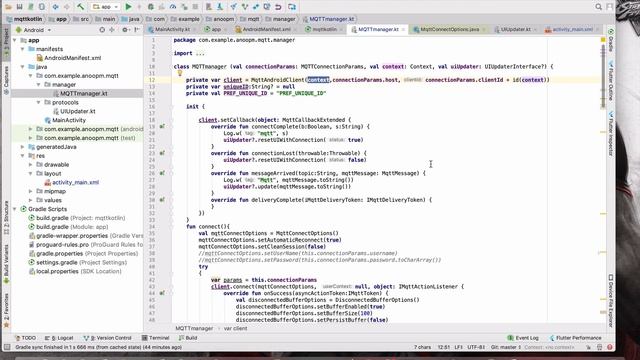
Task: Collapse the protocols package node
Action: pyautogui.click(x=39, y=102)
